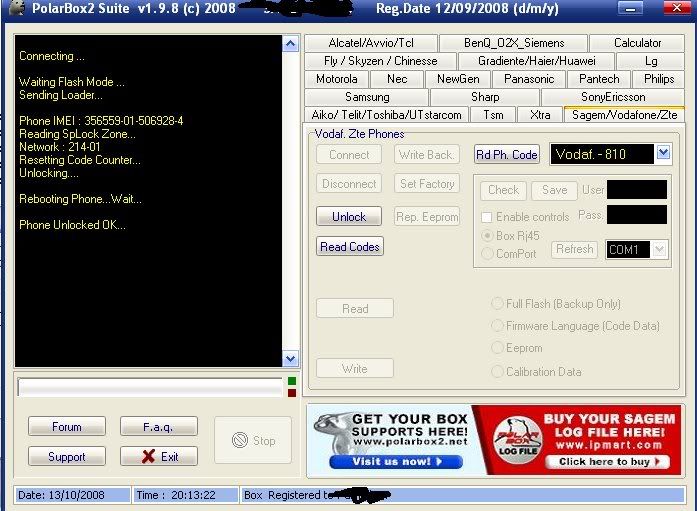Click the Check button
This screenshot has height=511, width=697.
[x=503, y=190]
